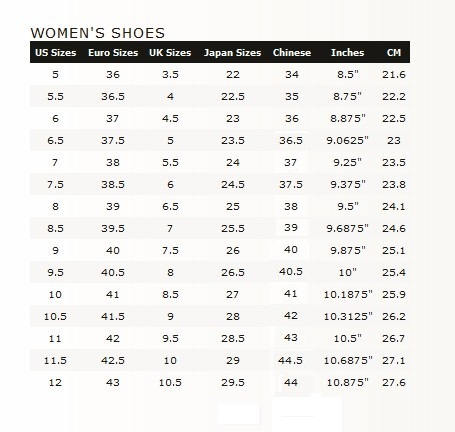The image size is (455, 432).
Task: Select Euro size 43 cell
Action: tap(113, 382)
